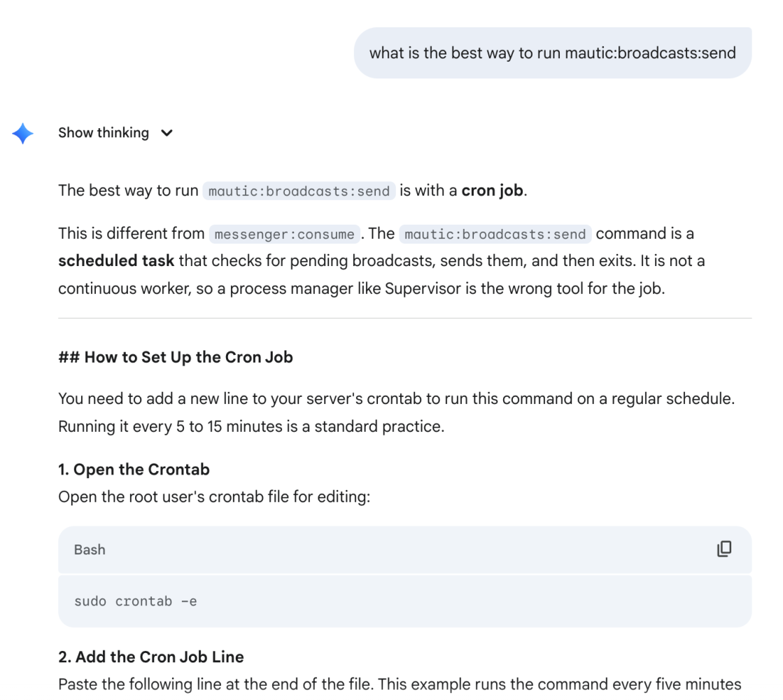Click the bold "scheduled task" text

116,261
